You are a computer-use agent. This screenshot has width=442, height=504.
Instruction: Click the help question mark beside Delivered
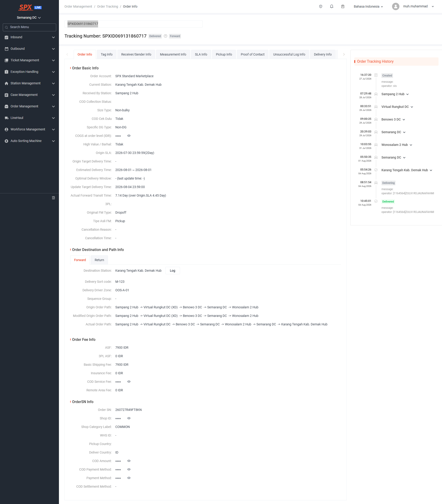click(166, 36)
